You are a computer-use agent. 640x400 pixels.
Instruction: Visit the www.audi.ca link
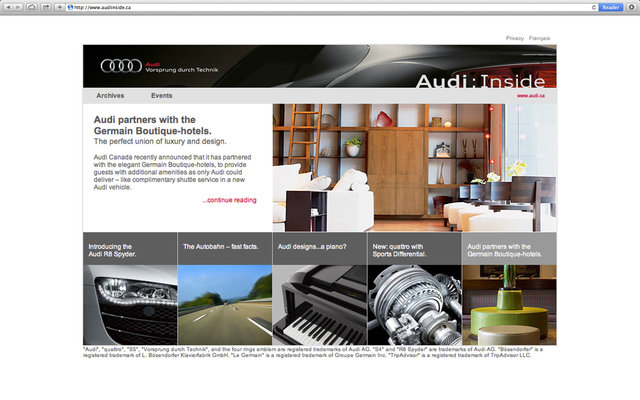click(531, 96)
